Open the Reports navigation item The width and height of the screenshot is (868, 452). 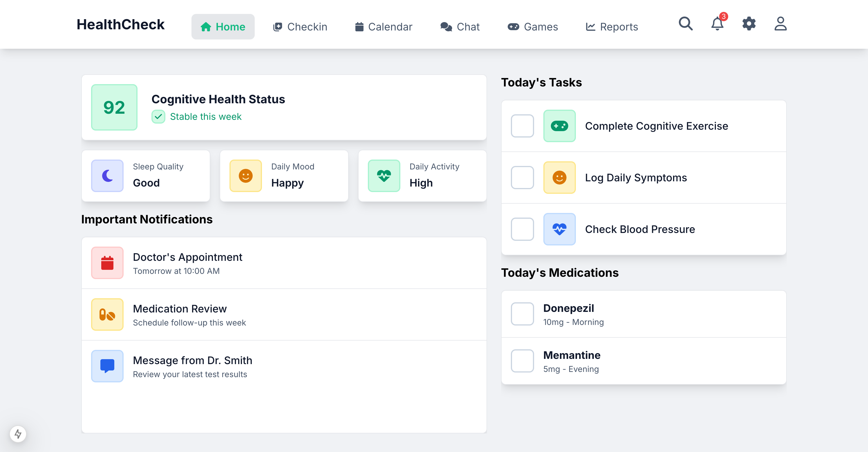(612, 27)
